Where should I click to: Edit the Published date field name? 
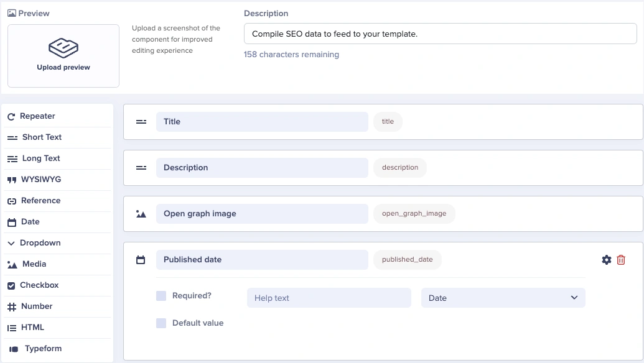click(261, 260)
